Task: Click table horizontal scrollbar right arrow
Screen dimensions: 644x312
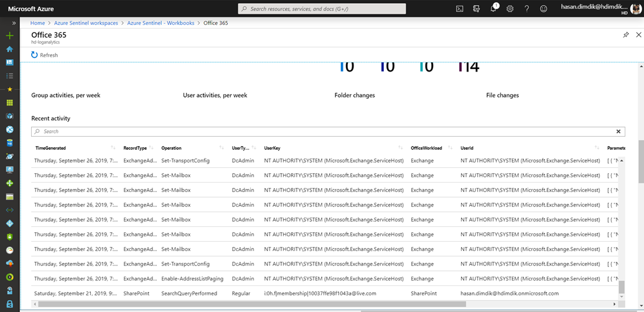Action: click(x=614, y=304)
